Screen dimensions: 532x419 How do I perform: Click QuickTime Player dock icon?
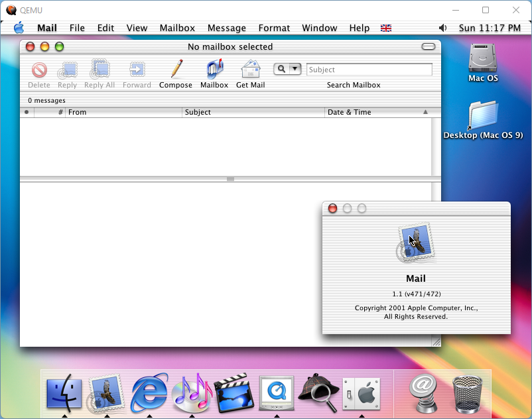click(x=277, y=393)
